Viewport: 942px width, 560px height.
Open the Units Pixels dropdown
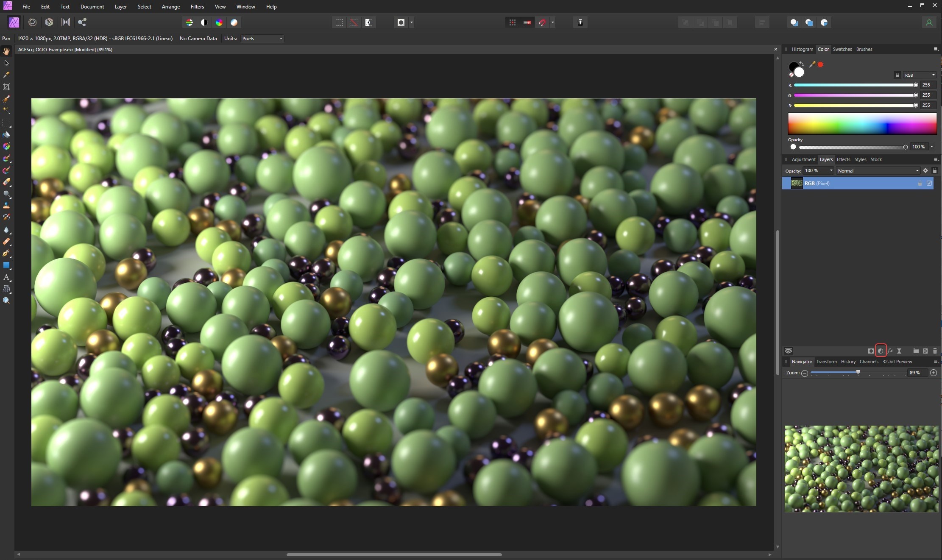coord(262,39)
